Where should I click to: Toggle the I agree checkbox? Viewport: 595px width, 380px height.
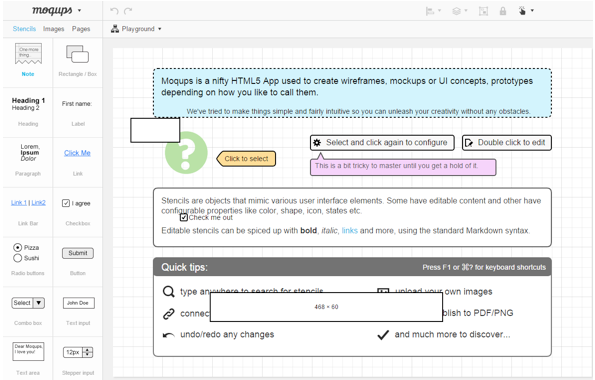click(66, 203)
